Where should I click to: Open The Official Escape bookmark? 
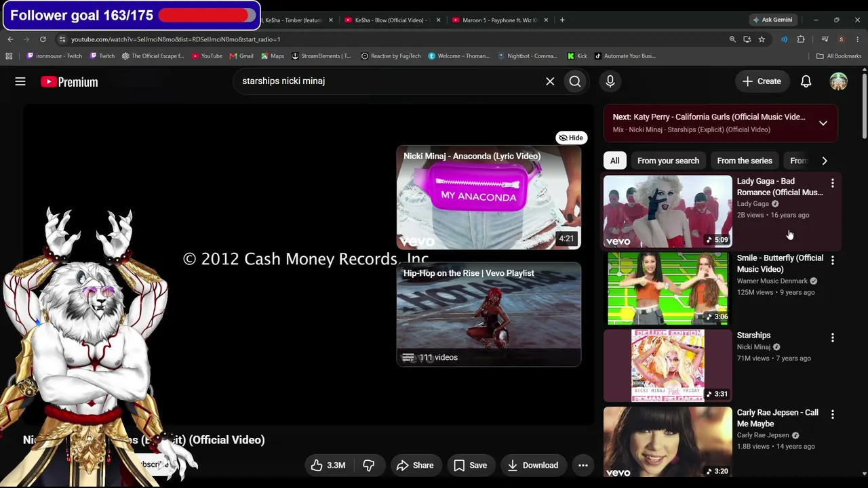click(x=153, y=56)
